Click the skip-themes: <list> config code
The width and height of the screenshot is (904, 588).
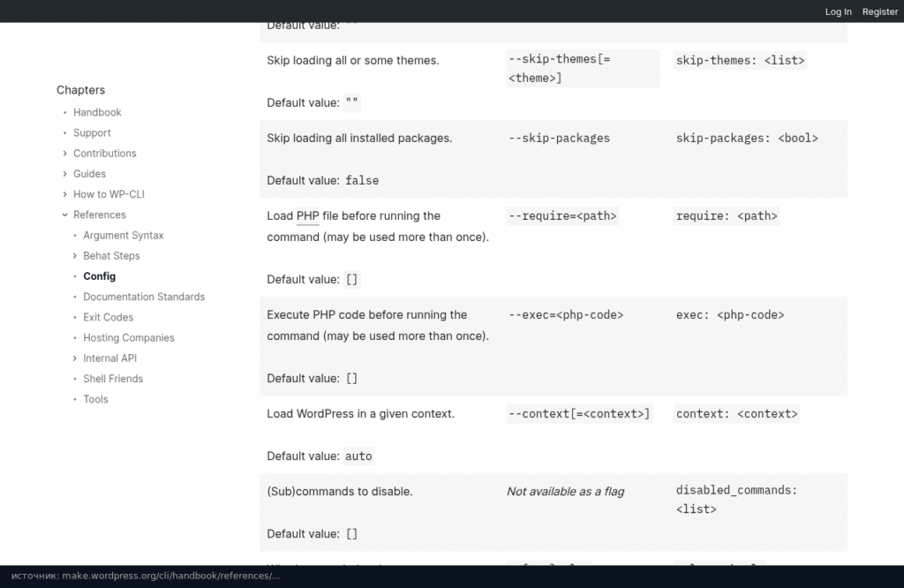coord(740,60)
